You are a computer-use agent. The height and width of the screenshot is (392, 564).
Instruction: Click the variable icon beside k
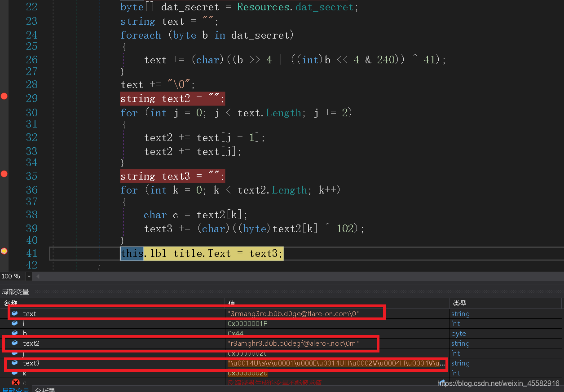pos(15,373)
